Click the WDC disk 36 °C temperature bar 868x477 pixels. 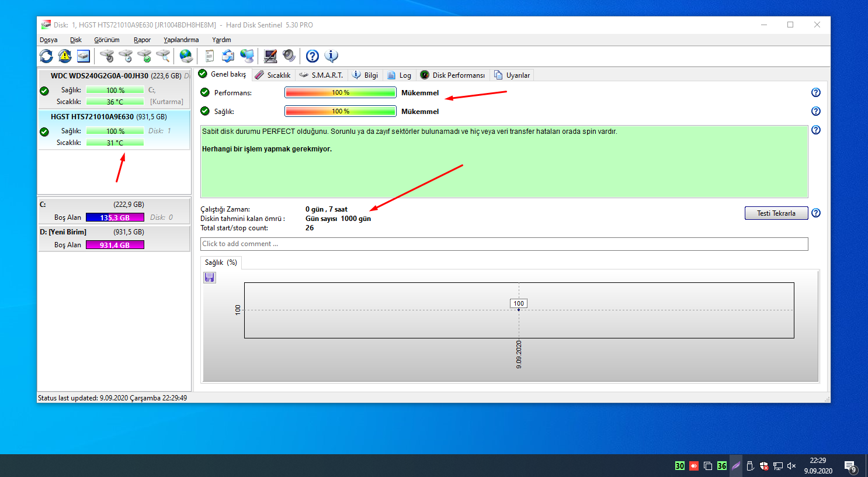click(115, 102)
